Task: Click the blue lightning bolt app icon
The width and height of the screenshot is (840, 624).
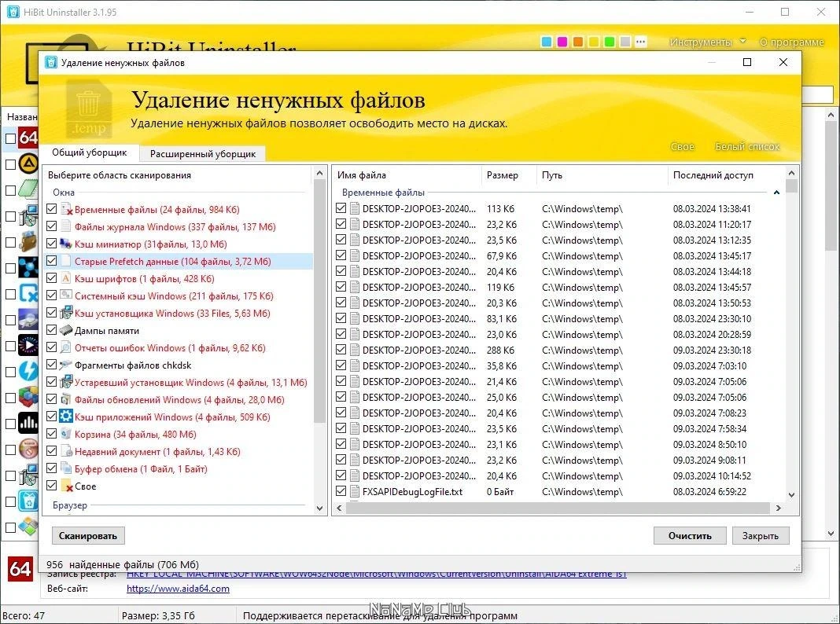Action: pyautogui.click(x=28, y=372)
